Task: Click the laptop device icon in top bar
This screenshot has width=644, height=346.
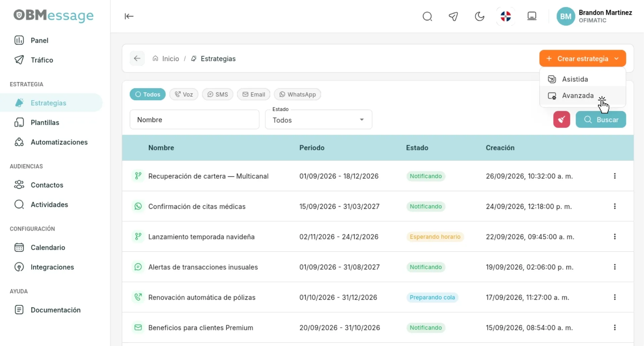Action: tap(532, 16)
